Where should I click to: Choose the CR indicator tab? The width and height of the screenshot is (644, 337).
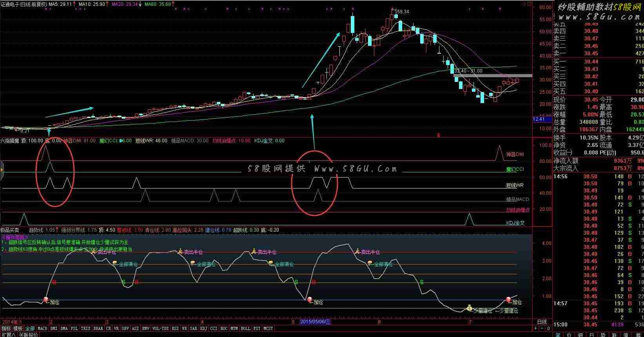[x=108, y=328]
